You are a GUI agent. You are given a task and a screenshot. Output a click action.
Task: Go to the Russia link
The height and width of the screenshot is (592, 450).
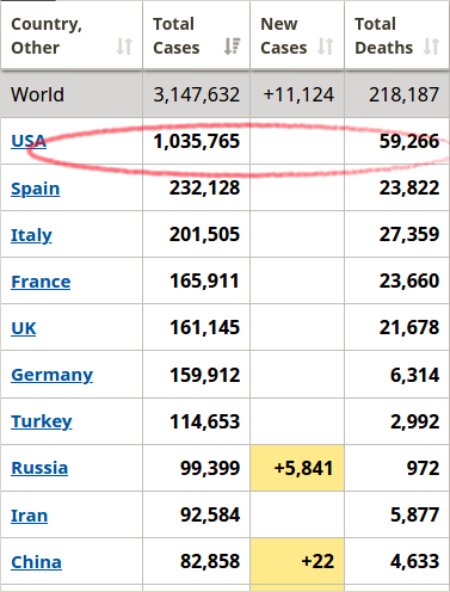click(x=39, y=468)
